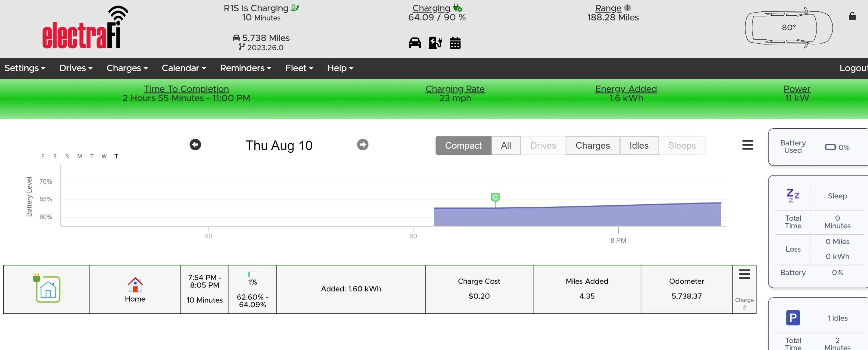Click the Range info icon

(627, 8)
